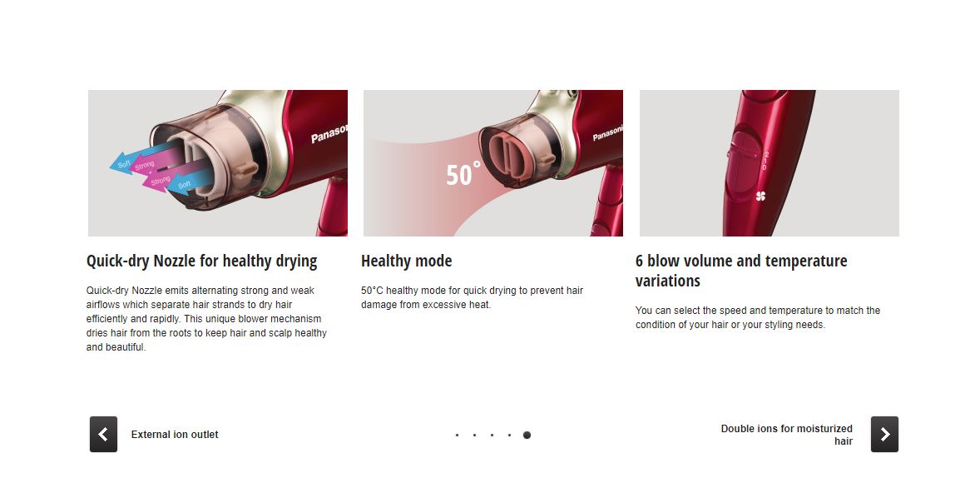Select the first carousel pagination dot

(x=457, y=435)
